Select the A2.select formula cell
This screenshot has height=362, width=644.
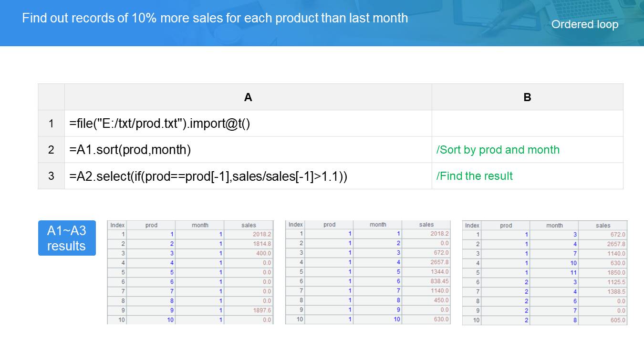pos(248,176)
